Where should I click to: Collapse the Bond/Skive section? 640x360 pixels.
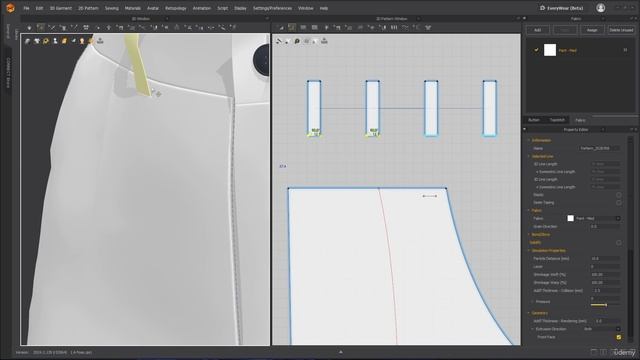coord(529,235)
